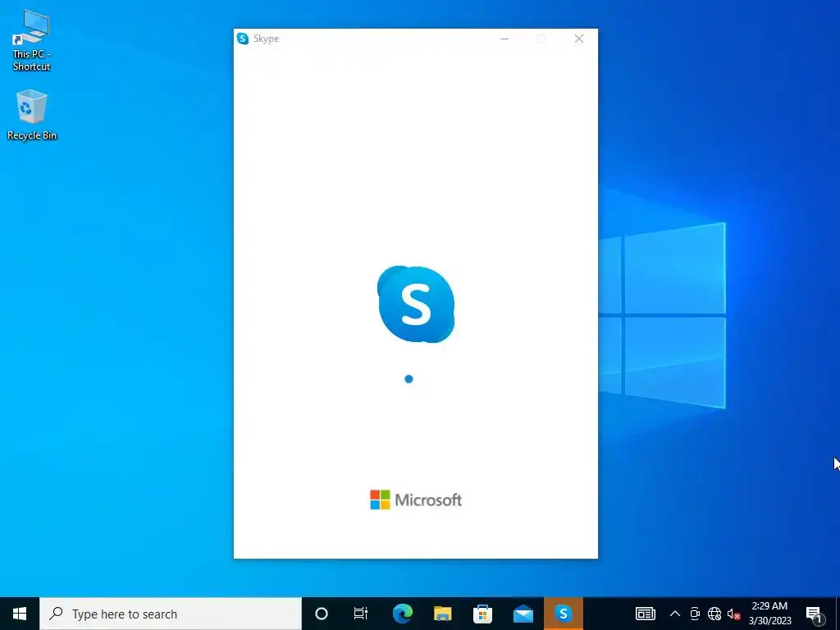This screenshot has width=840, height=630.
Task: Open the Windows Start menu
Action: [x=20, y=614]
